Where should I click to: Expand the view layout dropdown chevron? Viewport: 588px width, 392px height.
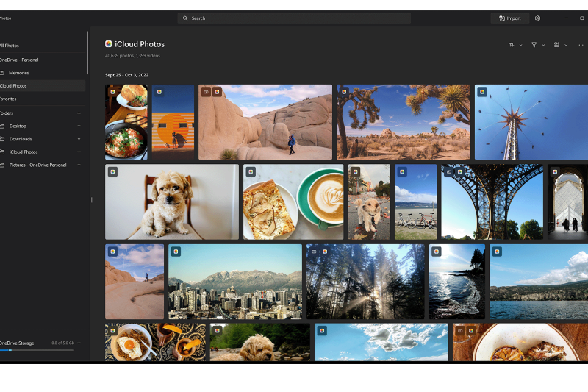coord(566,45)
